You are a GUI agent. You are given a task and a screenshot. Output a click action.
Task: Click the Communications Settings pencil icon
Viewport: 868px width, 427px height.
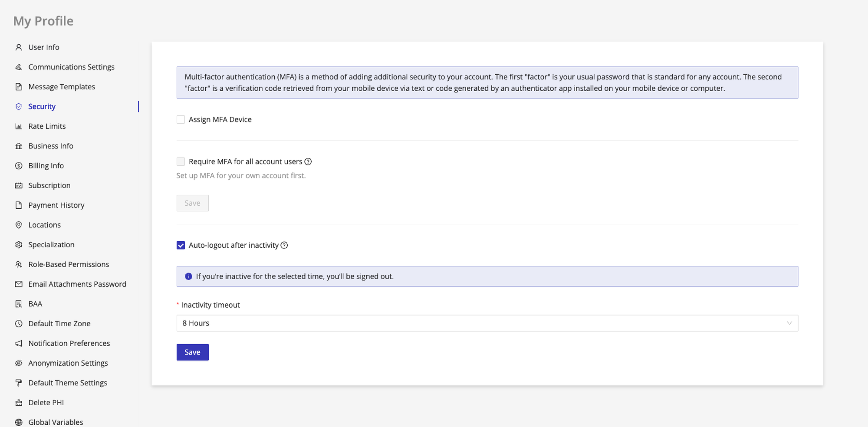coord(19,67)
